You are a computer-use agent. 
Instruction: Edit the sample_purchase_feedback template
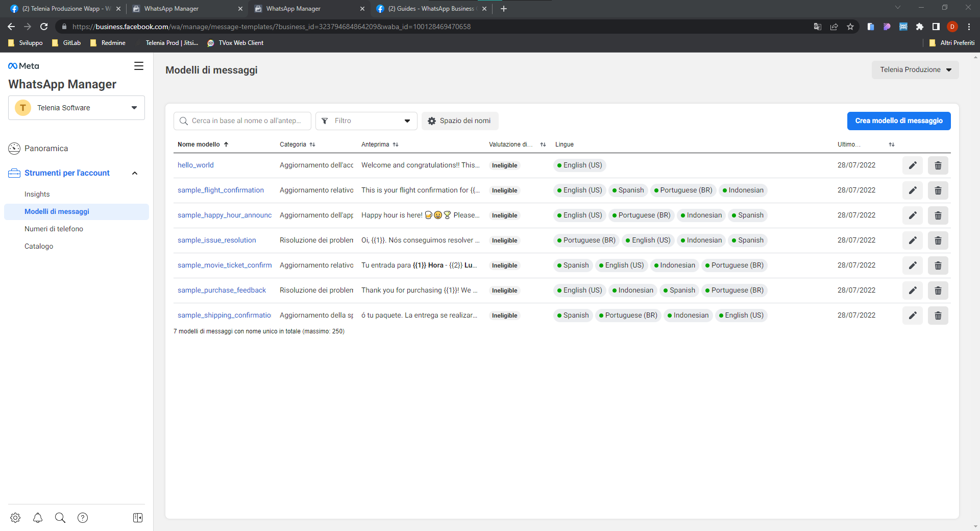[913, 291]
